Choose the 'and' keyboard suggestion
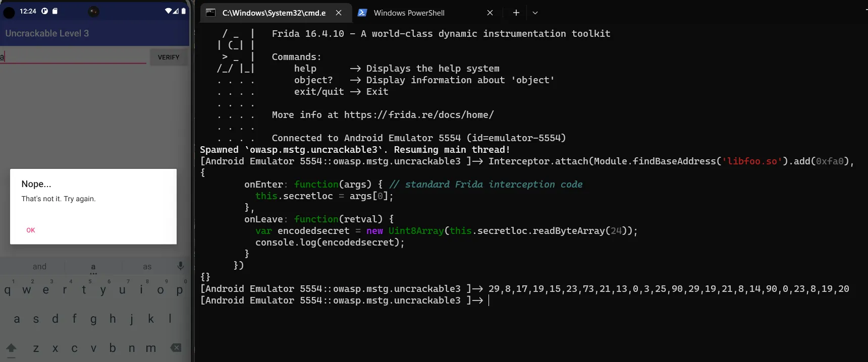868x362 pixels. (x=39, y=266)
